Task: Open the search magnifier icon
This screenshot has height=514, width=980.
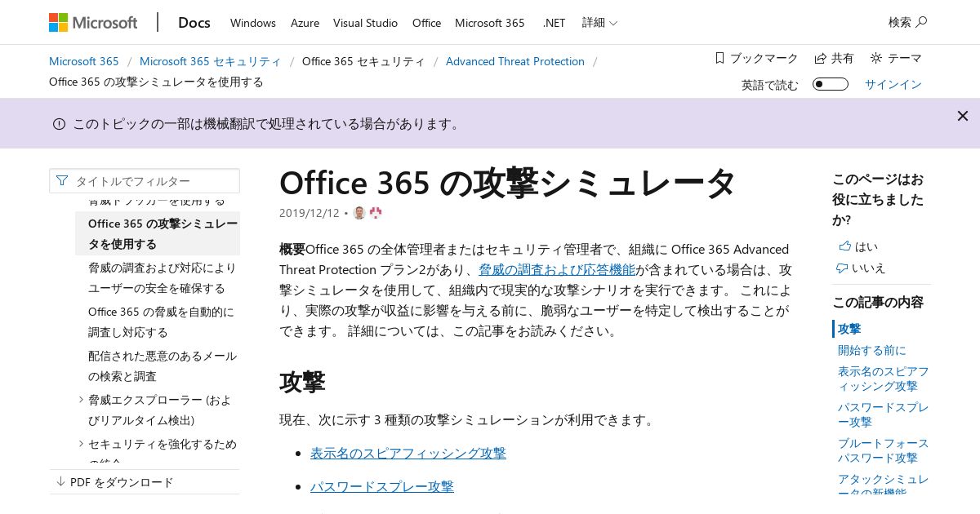Action: point(922,22)
